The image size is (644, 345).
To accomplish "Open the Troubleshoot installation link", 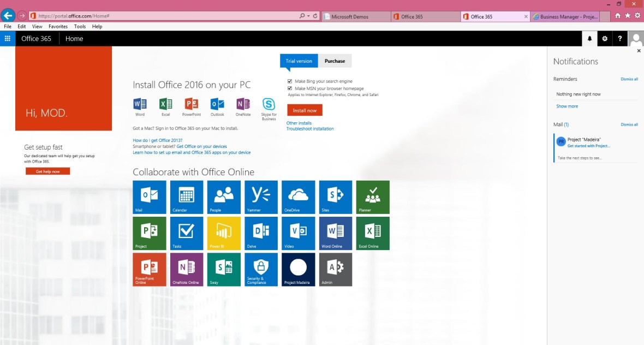I will (310, 129).
